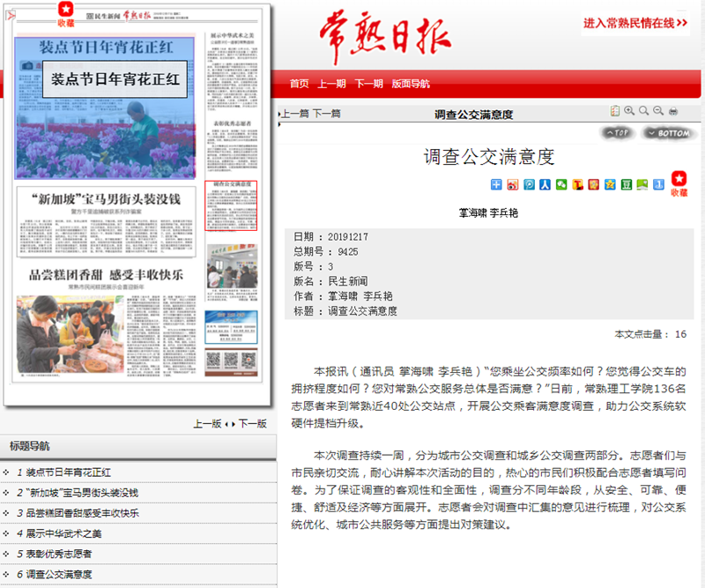Screen dimensions: 705x588
Task: Share via yellow T icon
Action: tap(578, 184)
